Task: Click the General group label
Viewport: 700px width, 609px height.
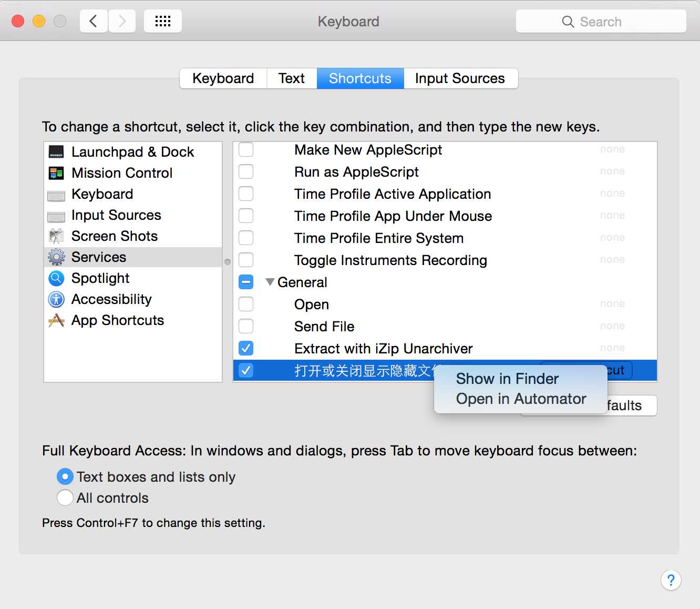Action: pyautogui.click(x=302, y=282)
